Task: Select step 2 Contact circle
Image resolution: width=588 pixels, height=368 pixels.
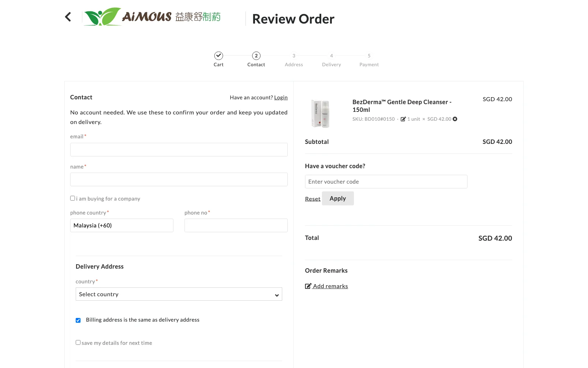Action: (x=256, y=56)
